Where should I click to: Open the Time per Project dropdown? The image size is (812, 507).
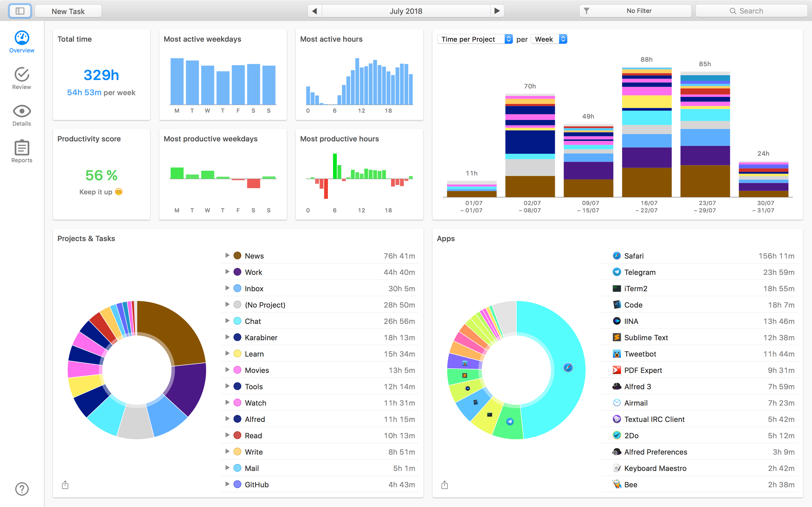tap(475, 39)
